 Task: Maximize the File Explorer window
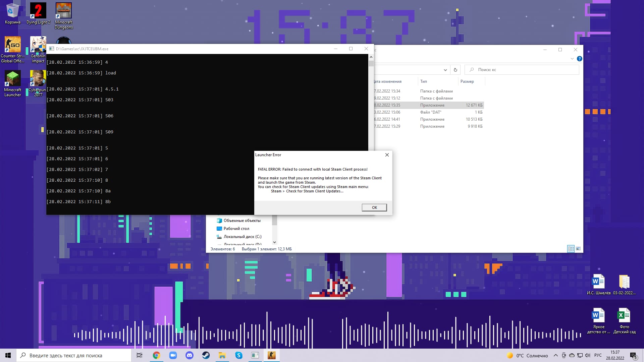pyautogui.click(x=560, y=50)
